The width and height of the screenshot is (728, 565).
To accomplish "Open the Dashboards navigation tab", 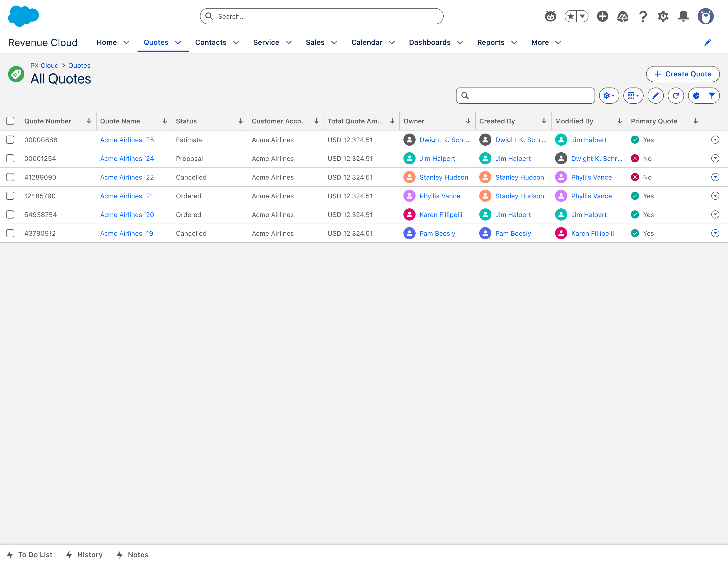I will 429,42.
